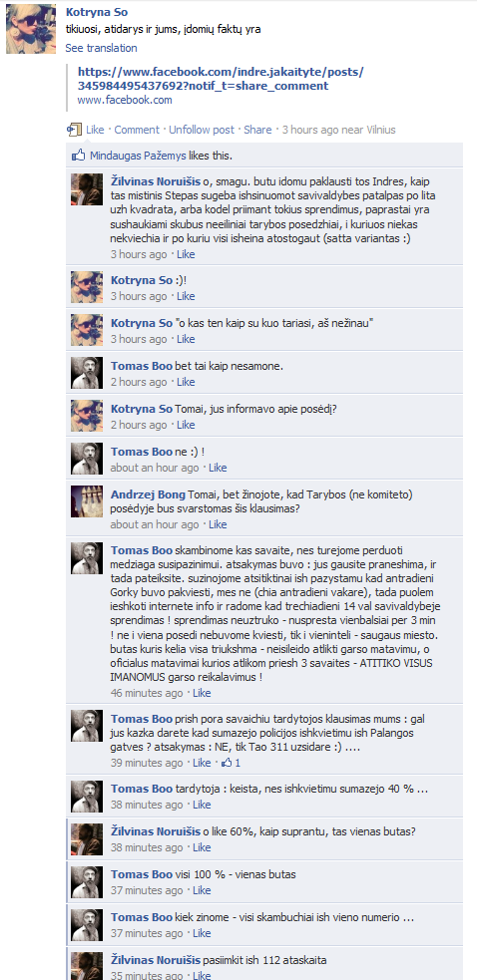This screenshot has width=477, height=980.
Task: Click Tomas Boo avatar beside 'bet tai kaip nesamone'
Action: click(87, 373)
